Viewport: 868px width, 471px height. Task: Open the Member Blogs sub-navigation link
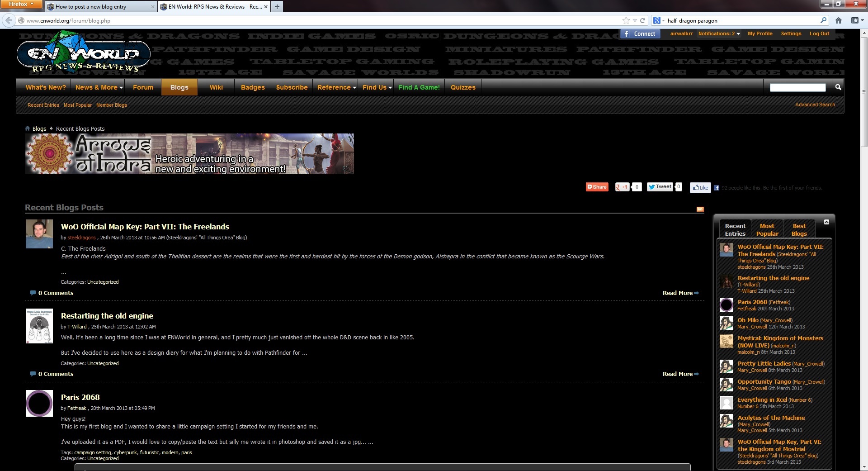(x=111, y=105)
